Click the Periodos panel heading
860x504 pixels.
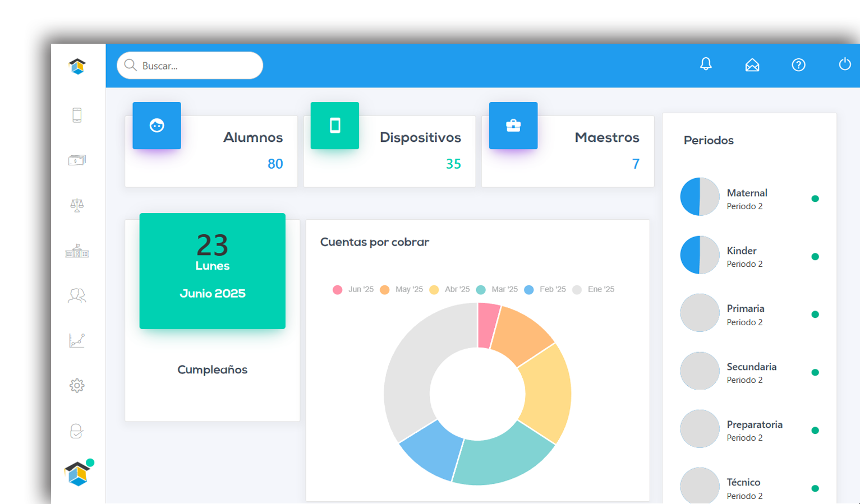[x=709, y=141]
